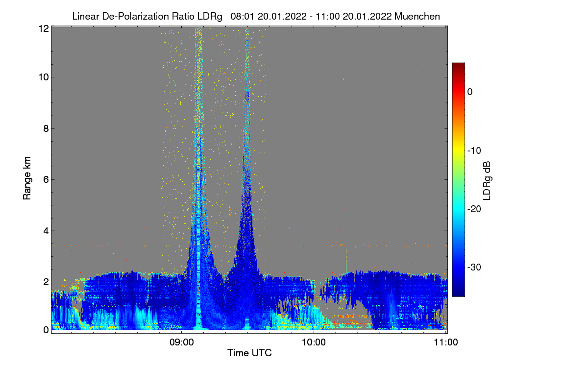
Task: Click the '6' range tick label
Action: [46, 179]
